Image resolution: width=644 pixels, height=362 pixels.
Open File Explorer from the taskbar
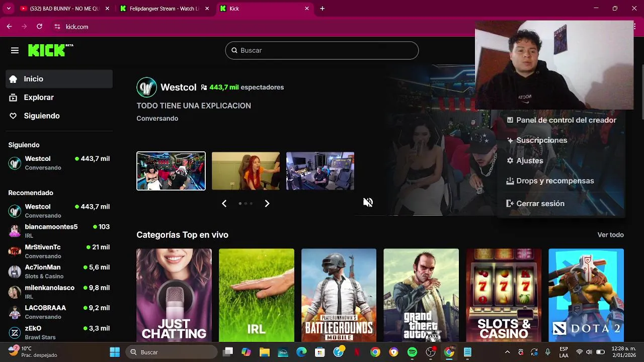265,352
